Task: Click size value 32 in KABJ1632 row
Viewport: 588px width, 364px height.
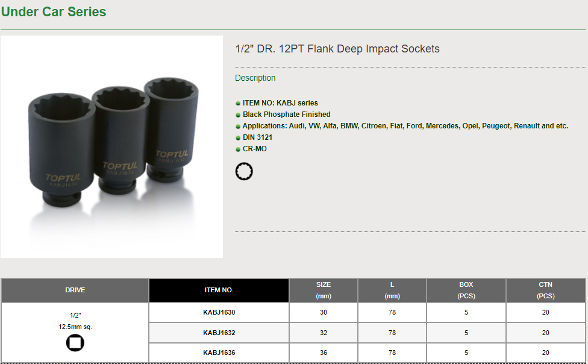Action: [324, 333]
